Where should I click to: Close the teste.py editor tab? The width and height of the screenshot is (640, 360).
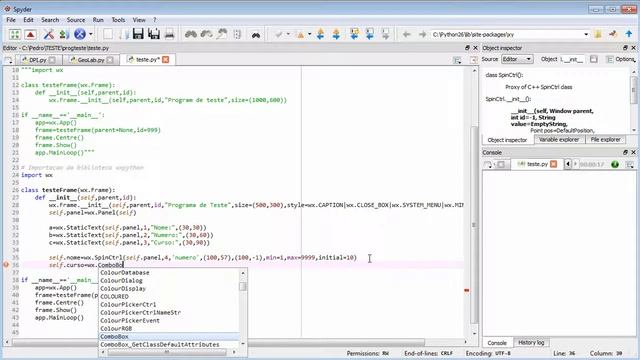click(166, 60)
